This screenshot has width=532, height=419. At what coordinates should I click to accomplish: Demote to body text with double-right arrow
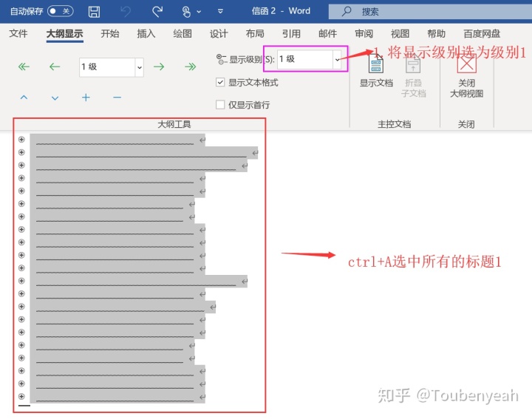pos(191,67)
